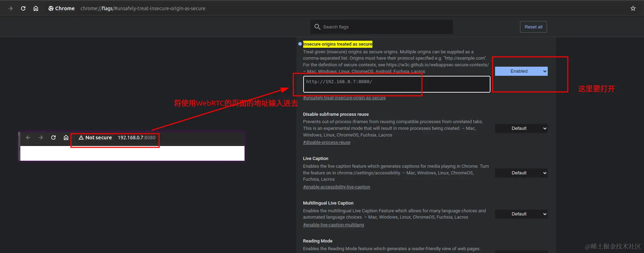Click the Not secure warning icon

click(81, 138)
